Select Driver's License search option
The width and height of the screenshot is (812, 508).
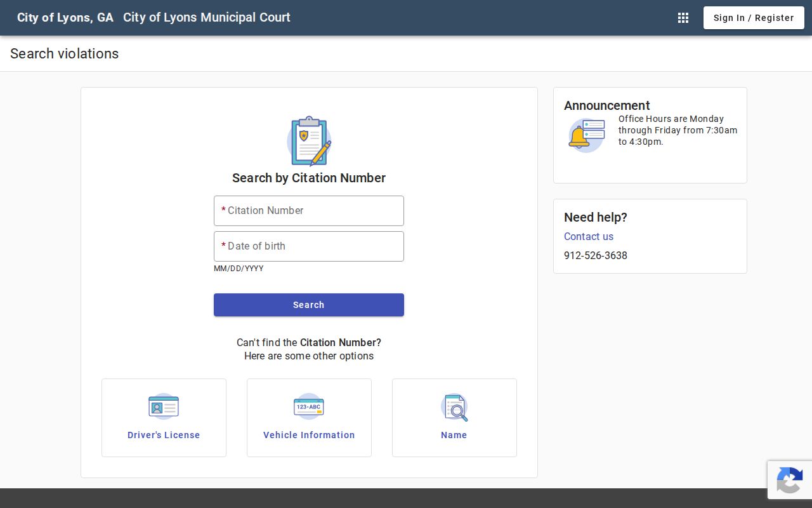point(164,418)
